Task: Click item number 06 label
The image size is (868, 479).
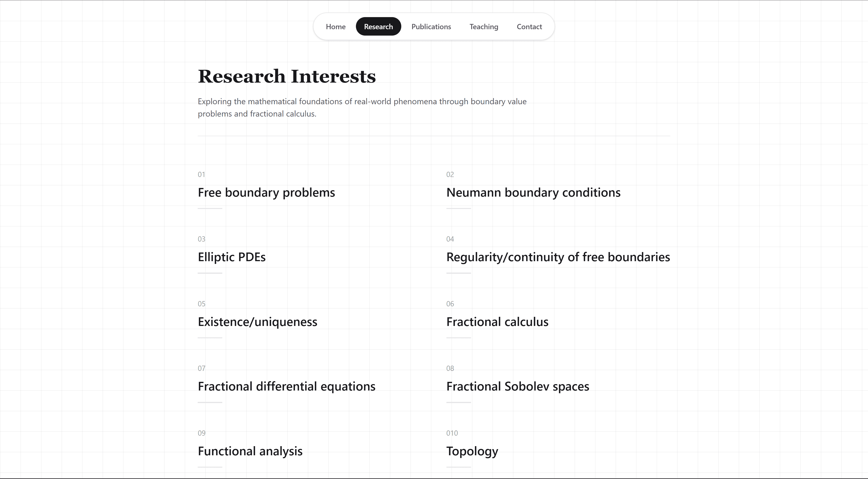Action: click(450, 303)
